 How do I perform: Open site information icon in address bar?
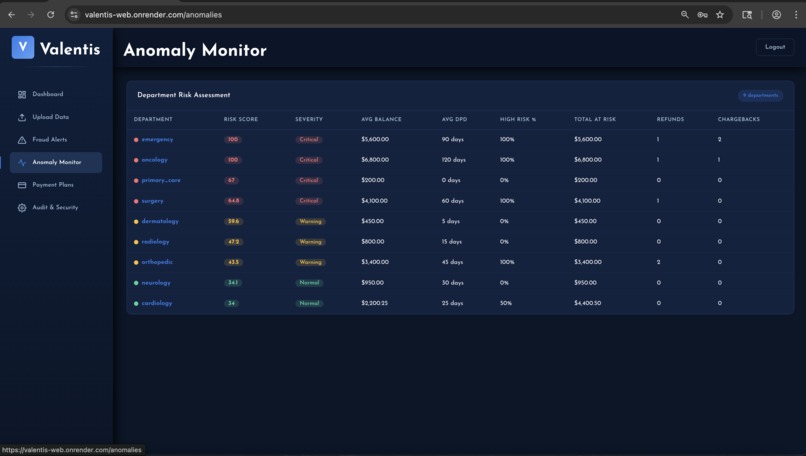74,14
